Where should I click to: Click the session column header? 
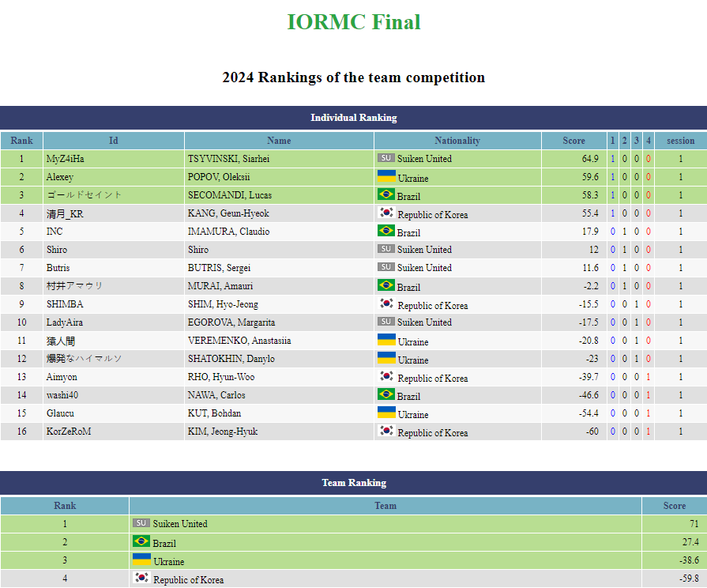(680, 141)
